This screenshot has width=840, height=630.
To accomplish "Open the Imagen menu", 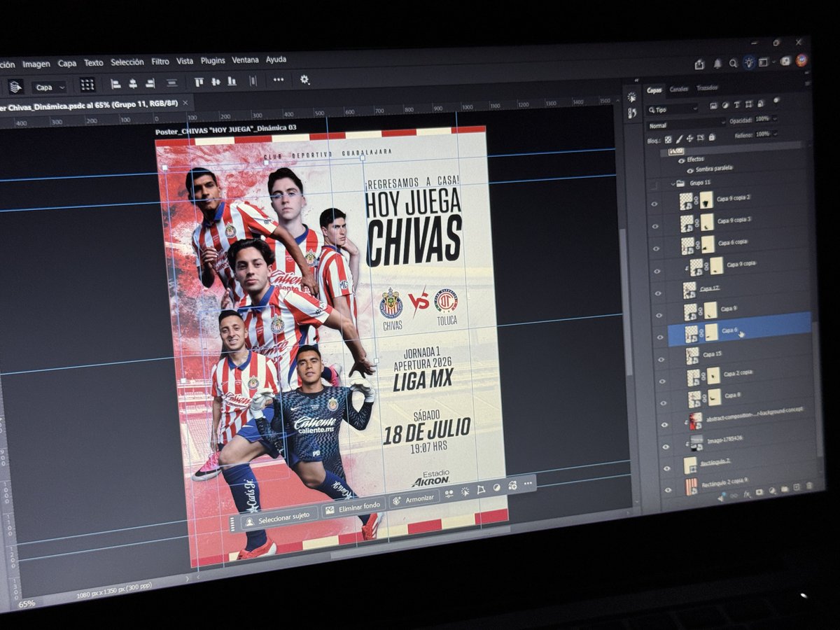I will click(x=36, y=64).
